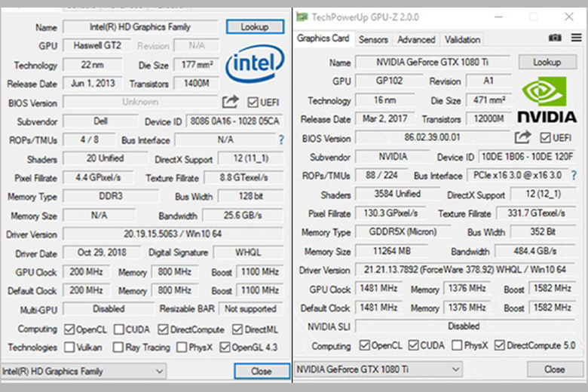Click Lookup button in NVIDIA window
The height and width of the screenshot is (392, 588).
point(547,62)
